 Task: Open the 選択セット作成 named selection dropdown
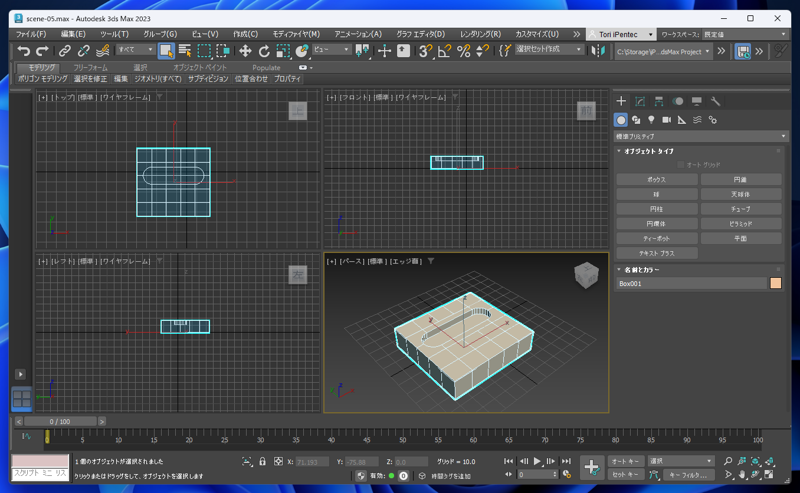pyautogui.click(x=548, y=50)
